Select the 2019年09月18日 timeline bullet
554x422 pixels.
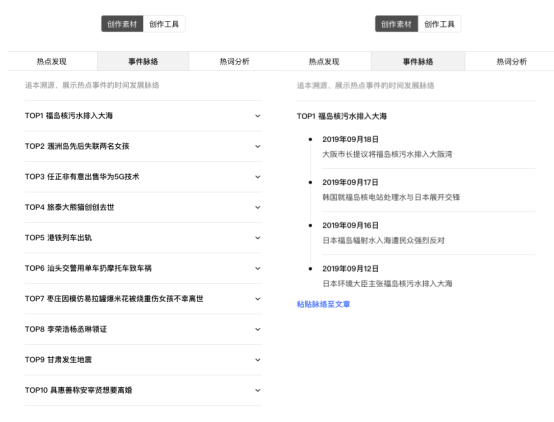point(310,139)
